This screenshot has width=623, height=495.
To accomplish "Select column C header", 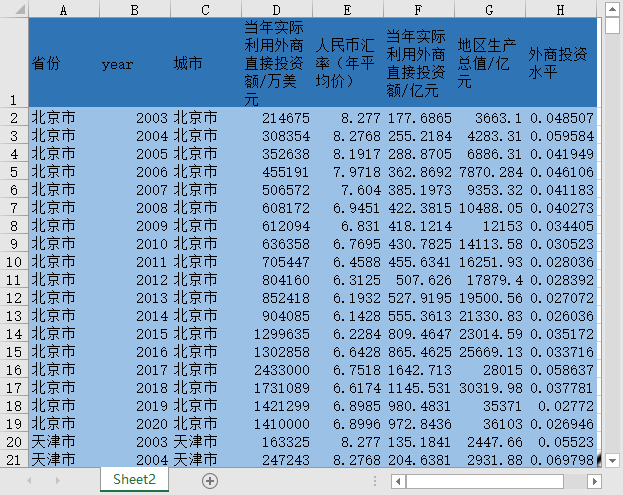I will (x=206, y=9).
